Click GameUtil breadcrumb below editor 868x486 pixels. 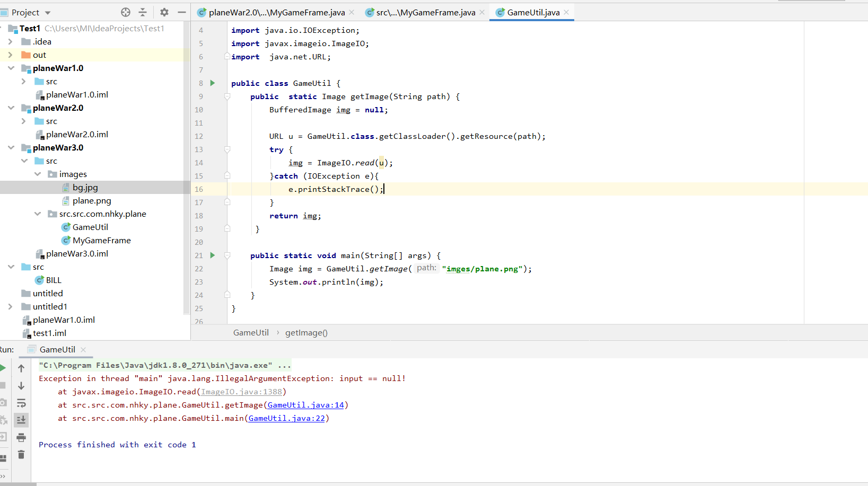pos(251,333)
